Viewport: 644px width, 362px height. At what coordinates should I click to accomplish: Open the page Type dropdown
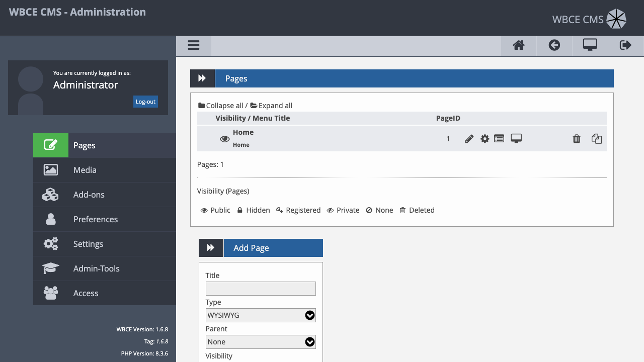coord(261,315)
